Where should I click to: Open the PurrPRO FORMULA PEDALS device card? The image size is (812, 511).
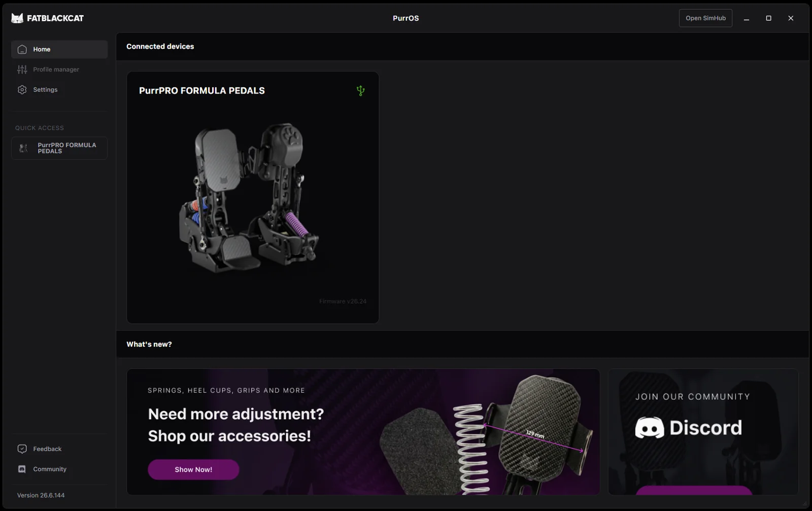(253, 198)
